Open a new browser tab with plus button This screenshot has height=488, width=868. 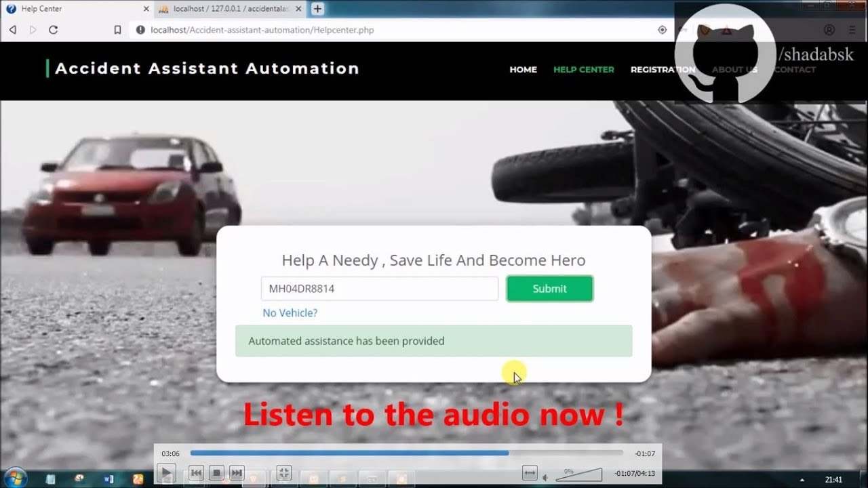(317, 9)
